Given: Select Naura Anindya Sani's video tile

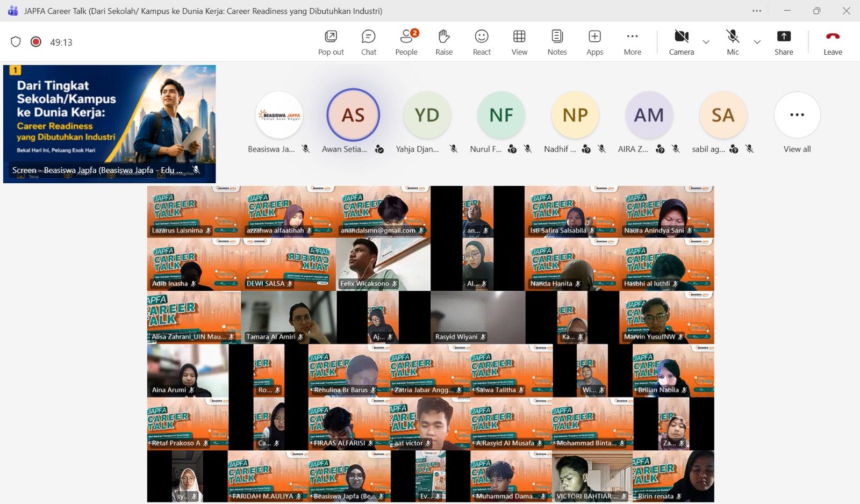Looking at the screenshot, I should [x=667, y=212].
